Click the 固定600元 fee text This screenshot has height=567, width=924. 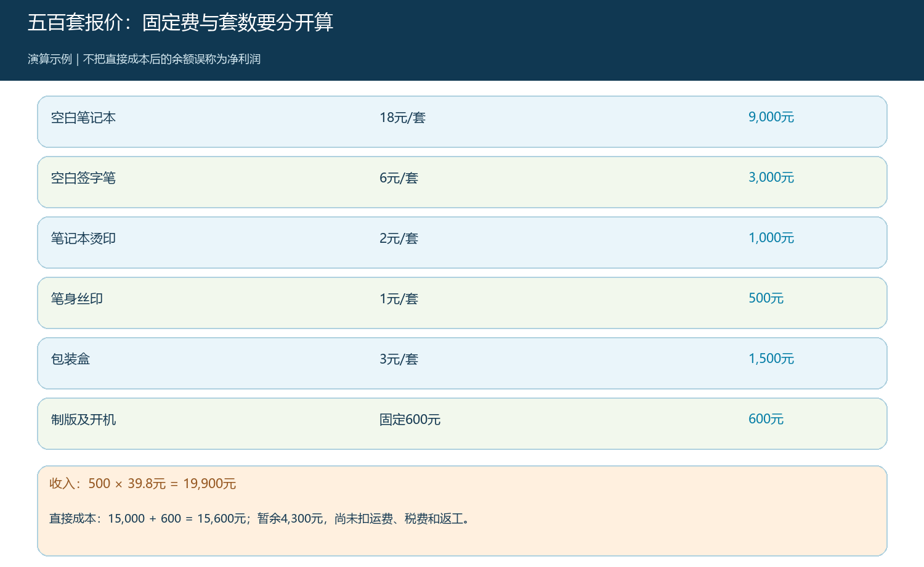pos(410,420)
